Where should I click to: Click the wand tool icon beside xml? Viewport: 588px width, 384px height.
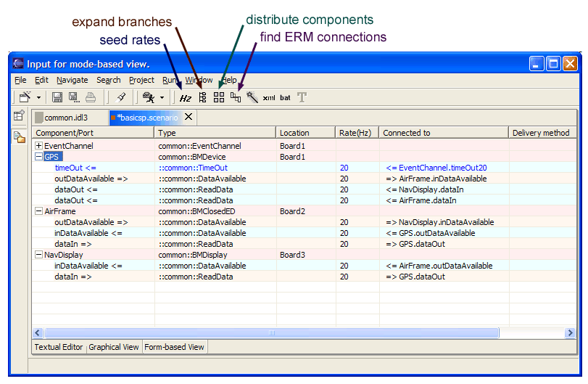252,97
